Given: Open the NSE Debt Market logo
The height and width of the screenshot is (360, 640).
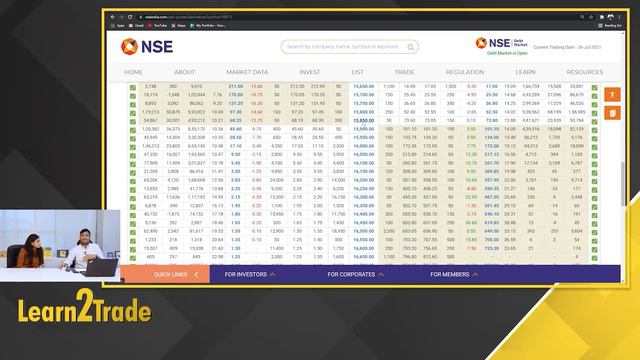Looking at the screenshot, I should 502,43.
